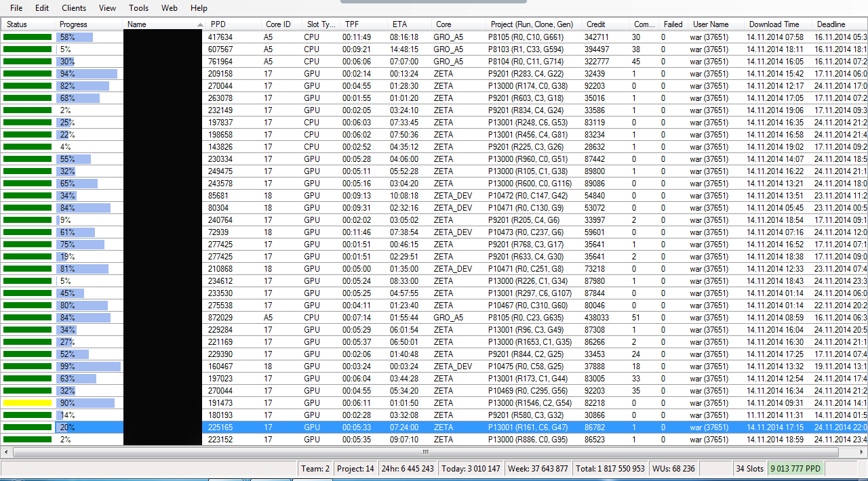Open the Clients menu
The height and width of the screenshot is (481, 868).
tap(74, 8)
